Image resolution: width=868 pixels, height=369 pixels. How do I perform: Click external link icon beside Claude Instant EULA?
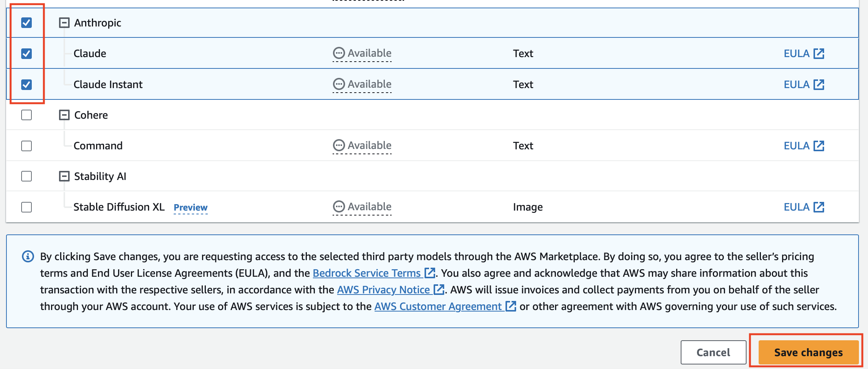pos(819,84)
